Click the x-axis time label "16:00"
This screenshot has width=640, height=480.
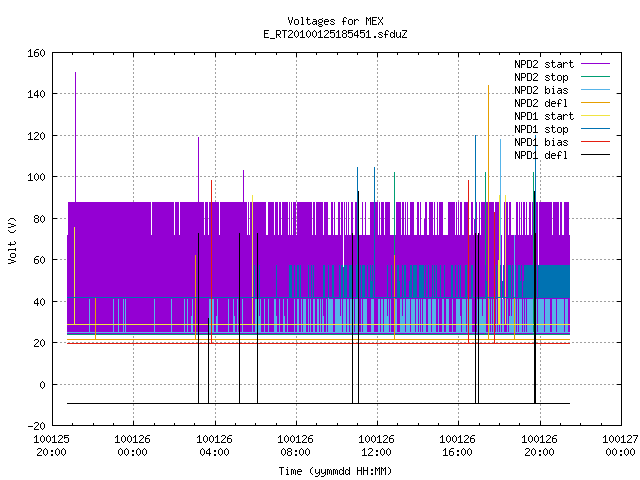(x=457, y=453)
